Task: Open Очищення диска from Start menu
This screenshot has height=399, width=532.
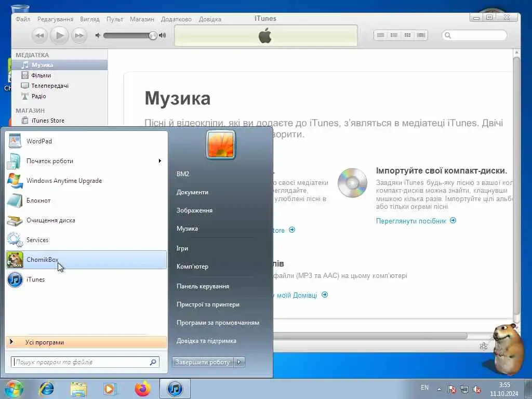Action: coord(86,220)
